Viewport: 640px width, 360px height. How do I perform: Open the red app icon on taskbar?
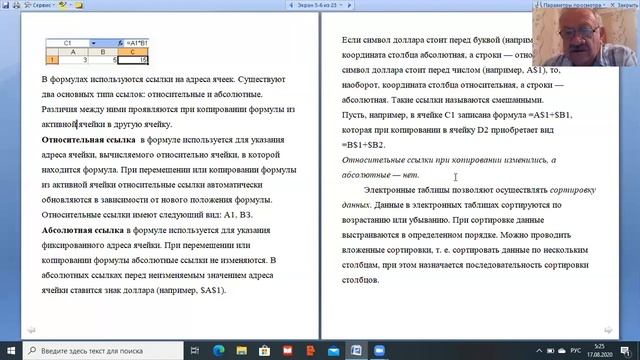pyautogui.click(x=288, y=351)
